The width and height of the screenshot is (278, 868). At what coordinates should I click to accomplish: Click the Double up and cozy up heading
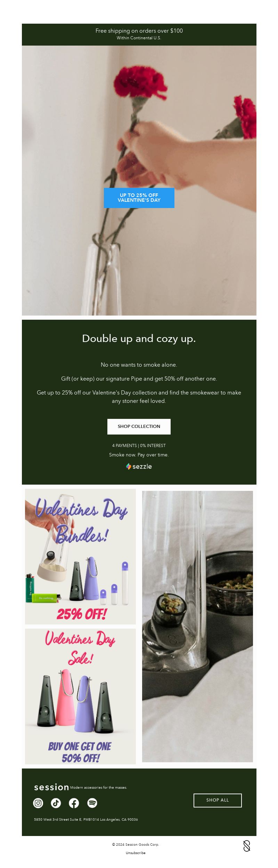(x=139, y=339)
